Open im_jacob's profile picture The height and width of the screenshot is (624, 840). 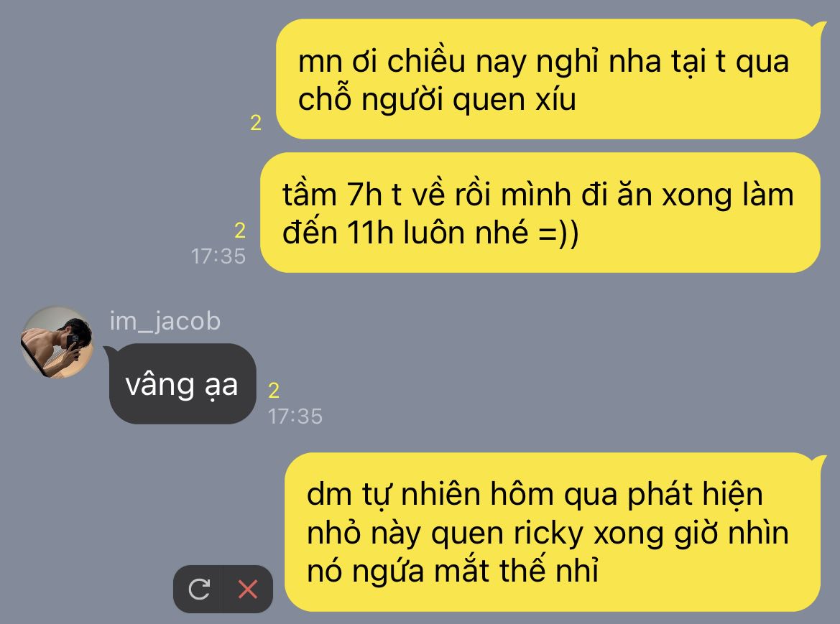pyautogui.click(x=57, y=342)
